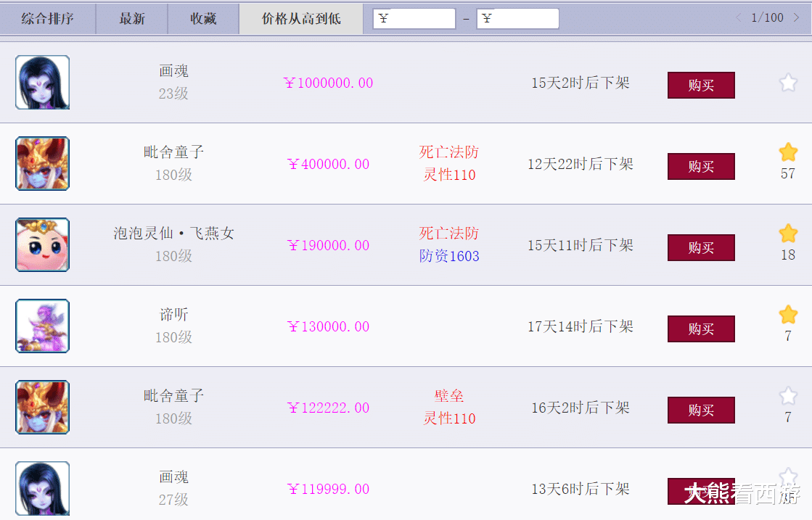
Task: Click the 毗舍童子 ¥122222 avatar icon
Action: coord(42,408)
